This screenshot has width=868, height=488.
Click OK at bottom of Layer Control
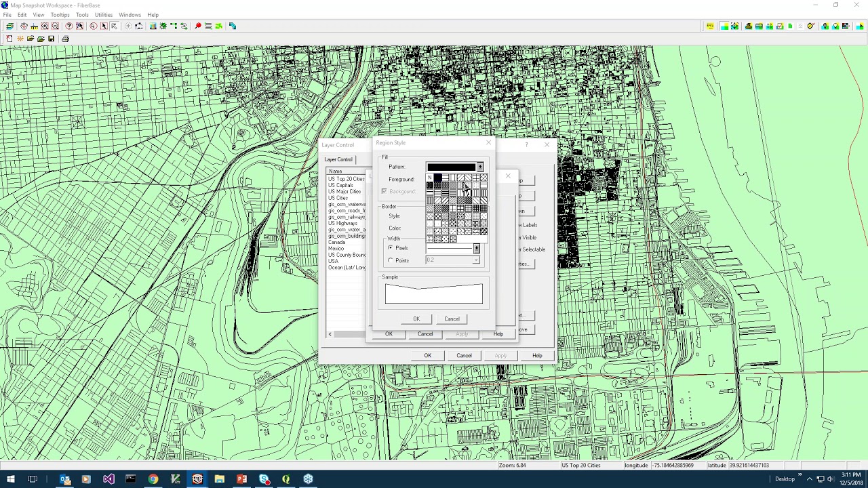click(427, 356)
